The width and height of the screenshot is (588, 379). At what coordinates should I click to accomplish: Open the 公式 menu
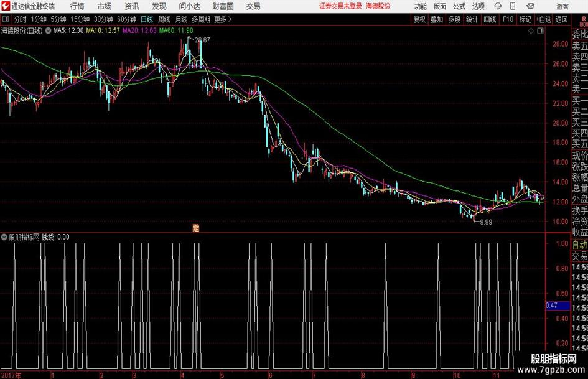(x=459, y=6)
